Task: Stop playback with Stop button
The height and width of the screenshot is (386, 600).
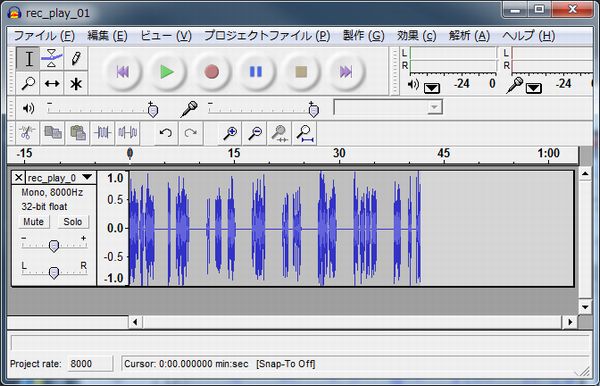Action: (x=301, y=72)
